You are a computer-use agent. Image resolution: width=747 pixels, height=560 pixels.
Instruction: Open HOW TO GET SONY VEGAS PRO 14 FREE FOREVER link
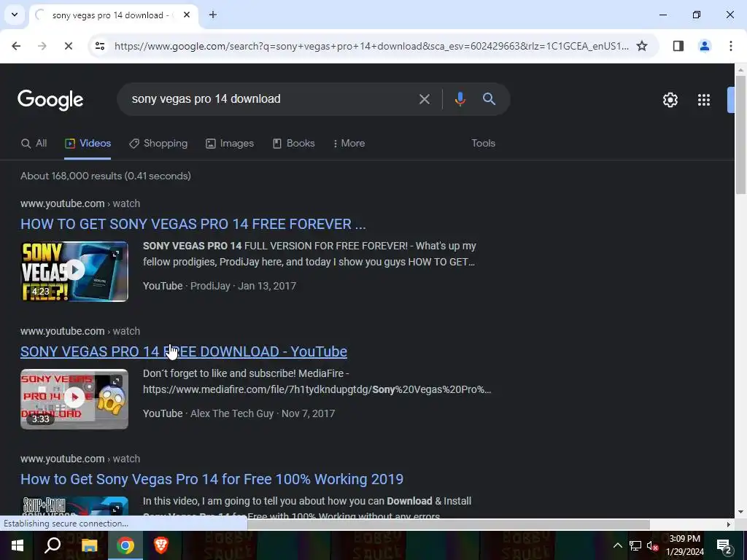point(193,224)
